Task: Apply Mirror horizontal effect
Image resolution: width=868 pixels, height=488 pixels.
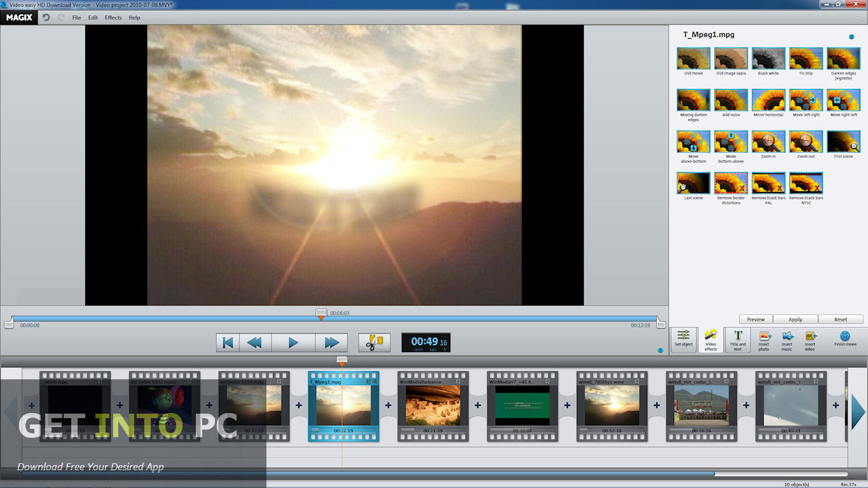Action: tap(768, 100)
